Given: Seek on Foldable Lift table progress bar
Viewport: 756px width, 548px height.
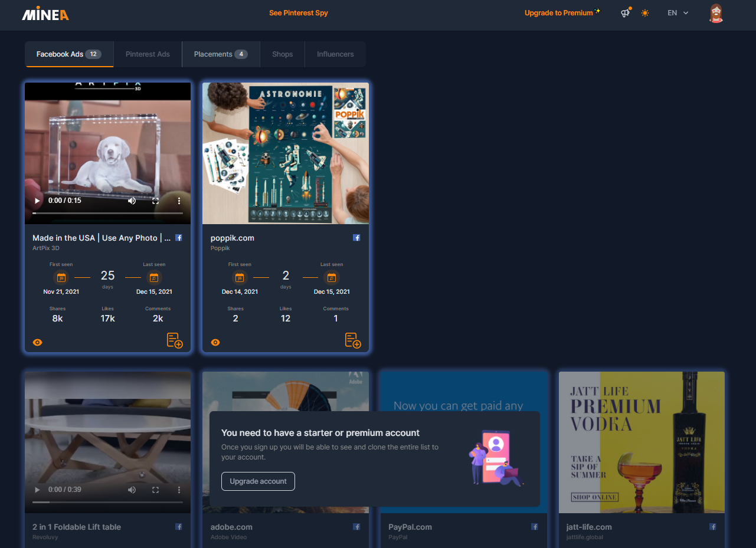Looking at the screenshot, I should click(107, 502).
